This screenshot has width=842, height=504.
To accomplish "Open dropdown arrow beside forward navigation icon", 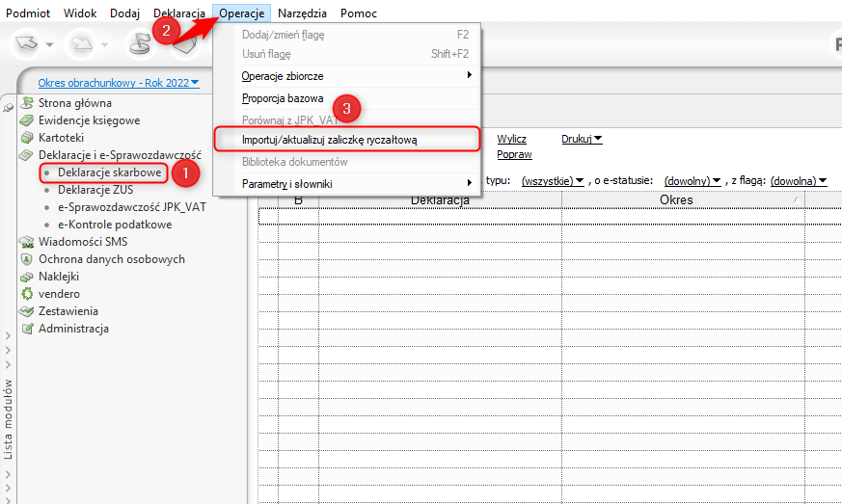I will pyautogui.click(x=105, y=44).
